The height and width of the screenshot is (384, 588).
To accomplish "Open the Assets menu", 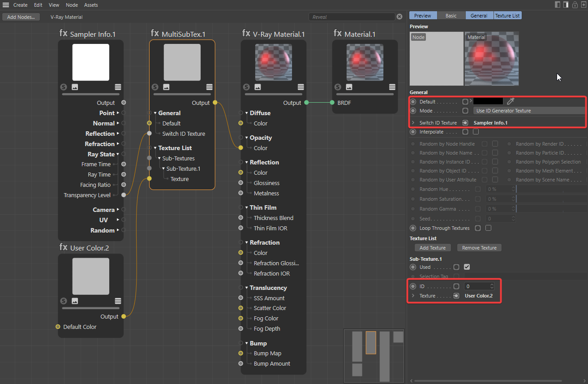I will (91, 5).
